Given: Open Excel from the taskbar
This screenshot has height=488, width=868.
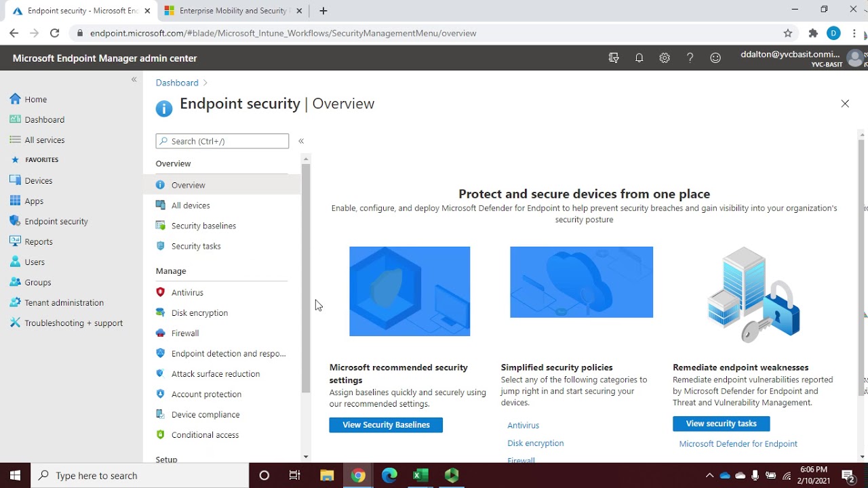Looking at the screenshot, I should point(420,475).
